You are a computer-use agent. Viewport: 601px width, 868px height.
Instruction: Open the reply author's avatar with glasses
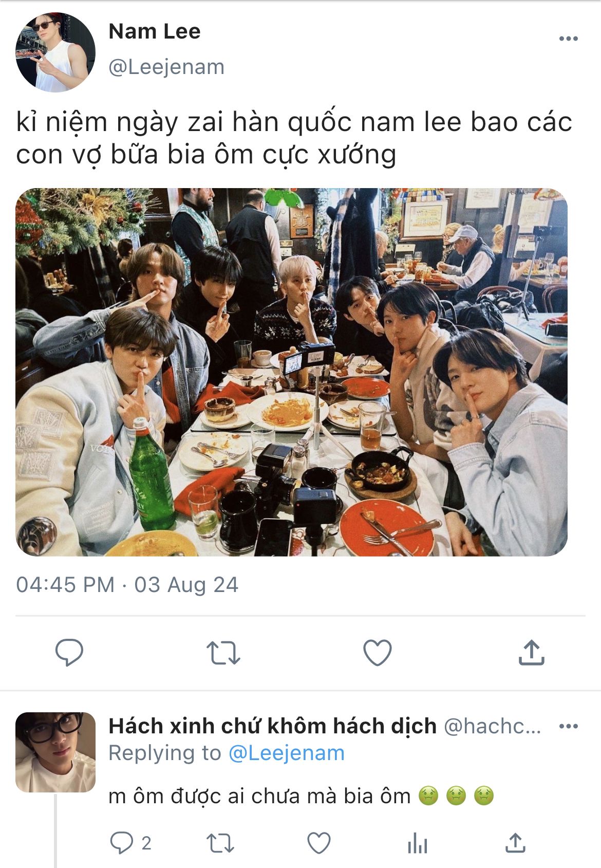(x=55, y=752)
